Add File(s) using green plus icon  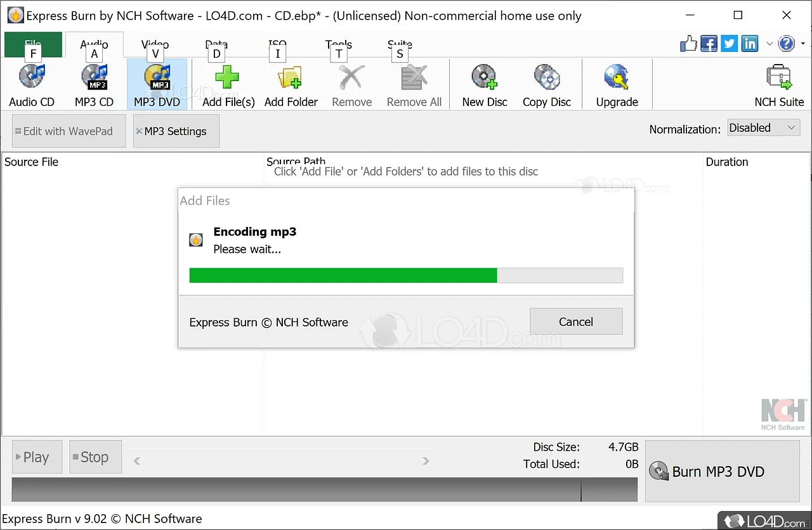(228, 84)
